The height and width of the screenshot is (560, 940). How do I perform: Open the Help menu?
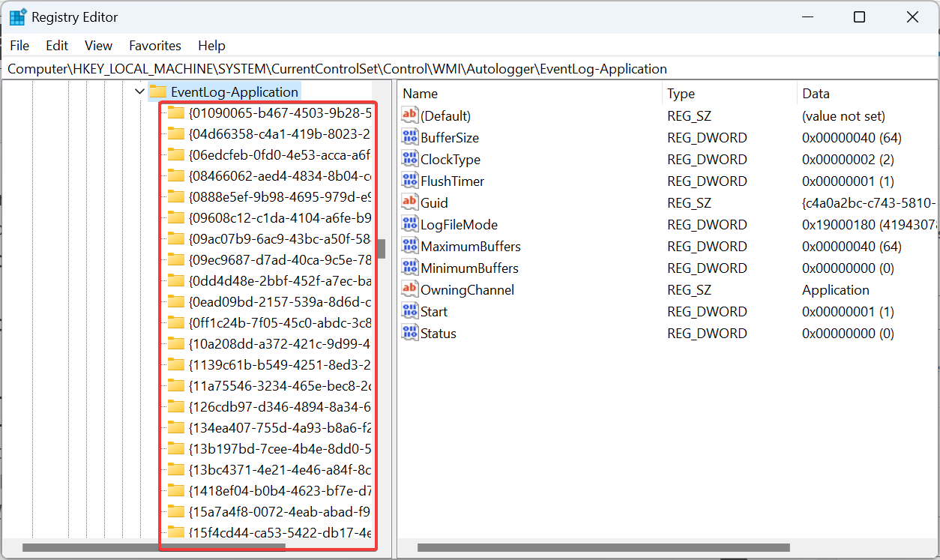[211, 45]
